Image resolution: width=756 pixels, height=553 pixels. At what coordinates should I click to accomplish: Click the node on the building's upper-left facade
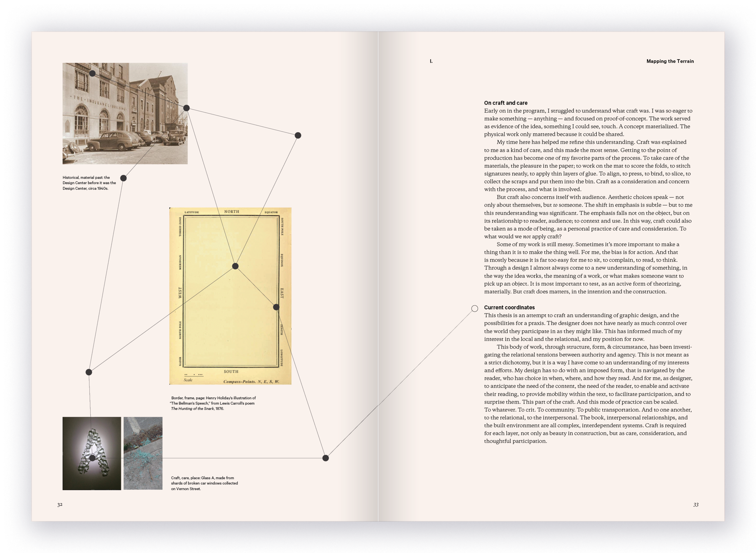[x=93, y=73]
